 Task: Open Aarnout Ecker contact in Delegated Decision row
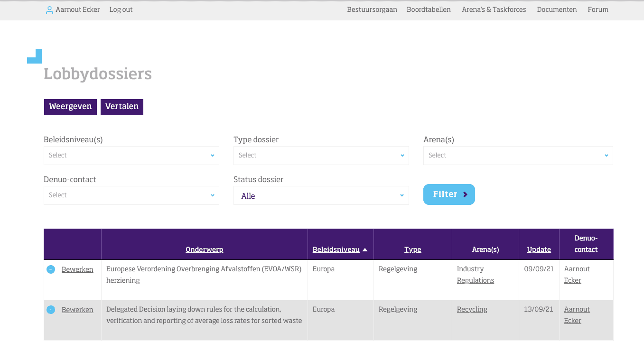tap(577, 315)
